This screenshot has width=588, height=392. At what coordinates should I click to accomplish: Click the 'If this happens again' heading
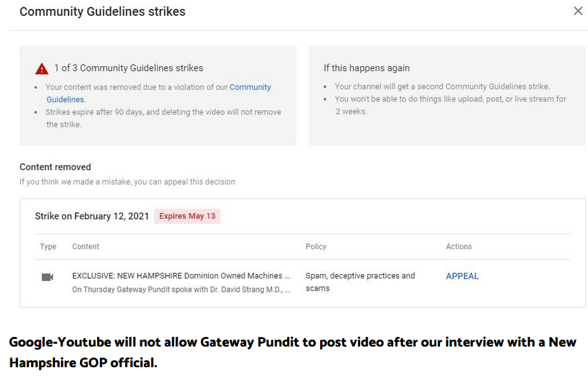(366, 68)
